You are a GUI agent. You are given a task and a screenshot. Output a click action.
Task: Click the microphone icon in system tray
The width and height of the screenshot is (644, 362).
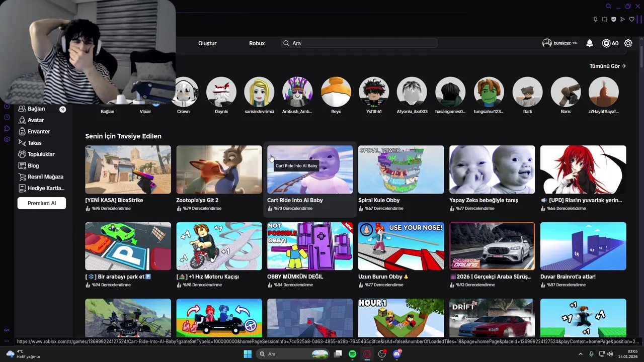point(591,354)
